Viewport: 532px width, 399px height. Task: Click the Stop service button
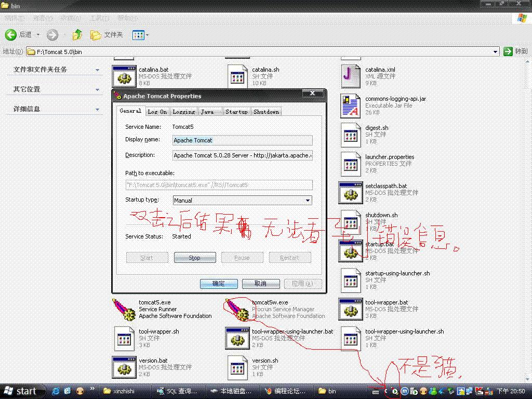point(195,258)
